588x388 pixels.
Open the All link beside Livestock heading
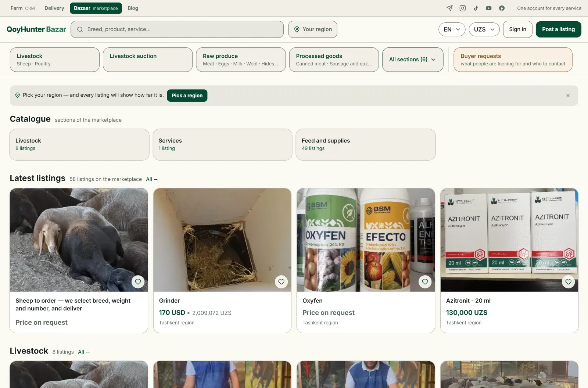84,352
